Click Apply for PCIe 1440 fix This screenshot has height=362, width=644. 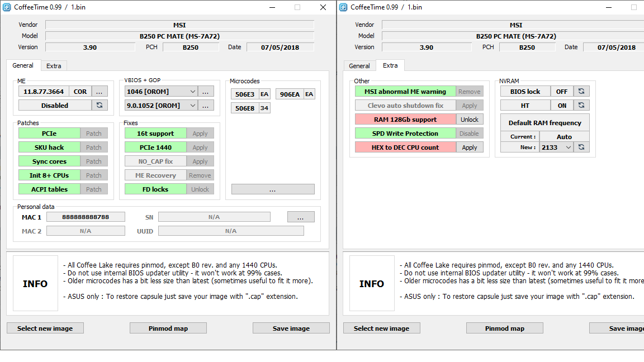[x=200, y=147]
